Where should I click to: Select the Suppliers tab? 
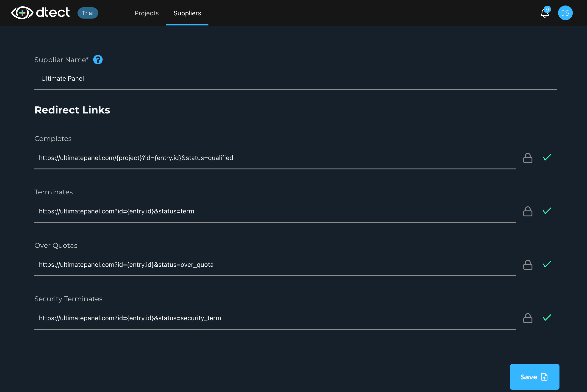pyautogui.click(x=187, y=13)
